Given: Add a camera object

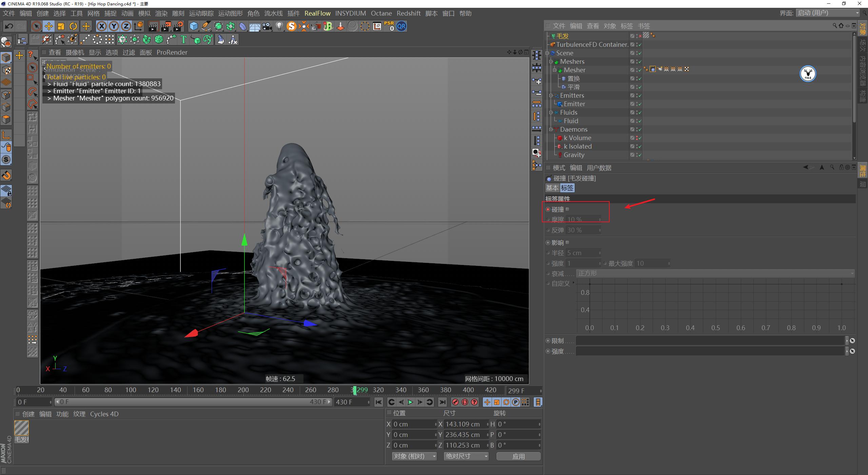Looking at the screenshot, I should 267,26.
